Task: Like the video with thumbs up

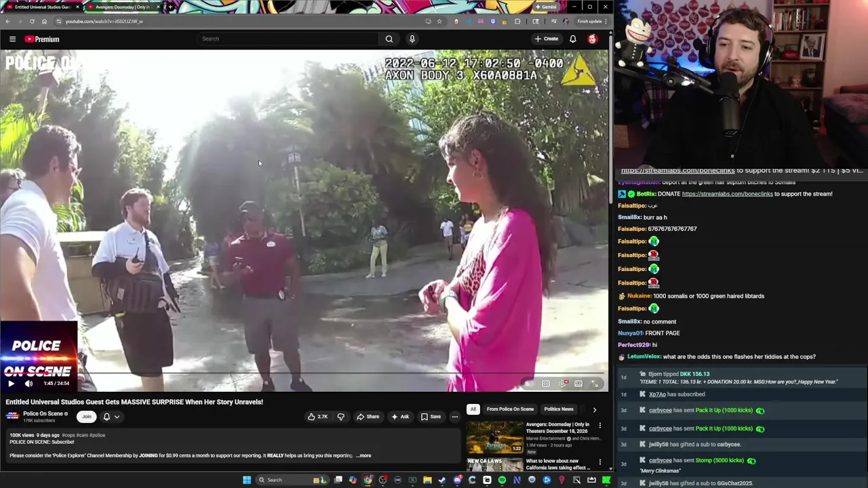Action: (x=317, y=417)
